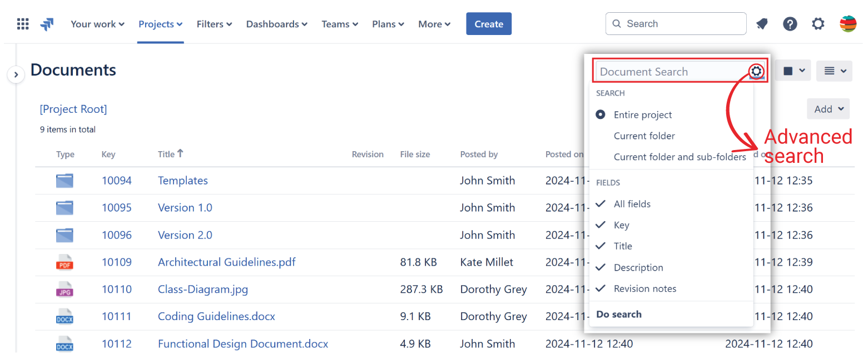Open help using the question mark icon

point(790,24)
